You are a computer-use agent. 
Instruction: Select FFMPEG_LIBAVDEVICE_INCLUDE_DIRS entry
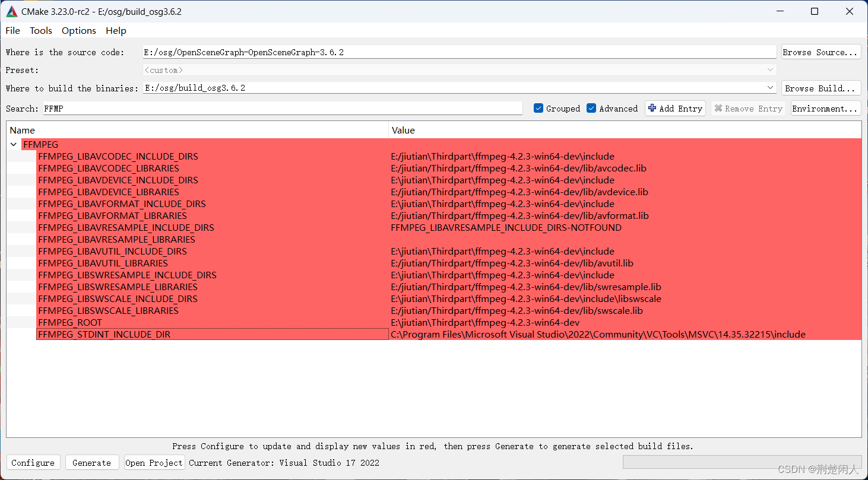118,180
